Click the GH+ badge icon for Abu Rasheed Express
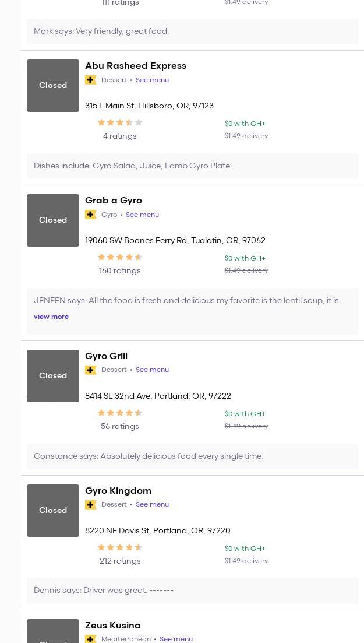Image resolution: width=364 pixels, height=643 pixels. coord(90,80)
